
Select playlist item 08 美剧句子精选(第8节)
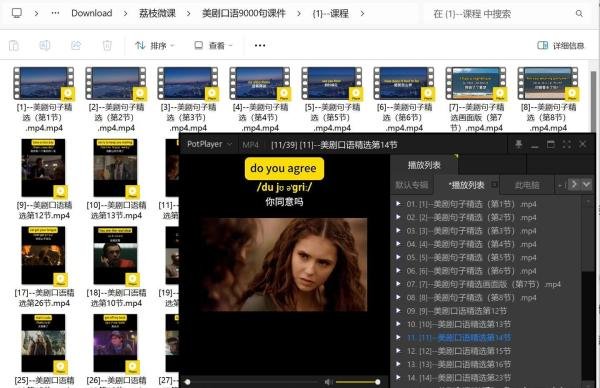486,298
